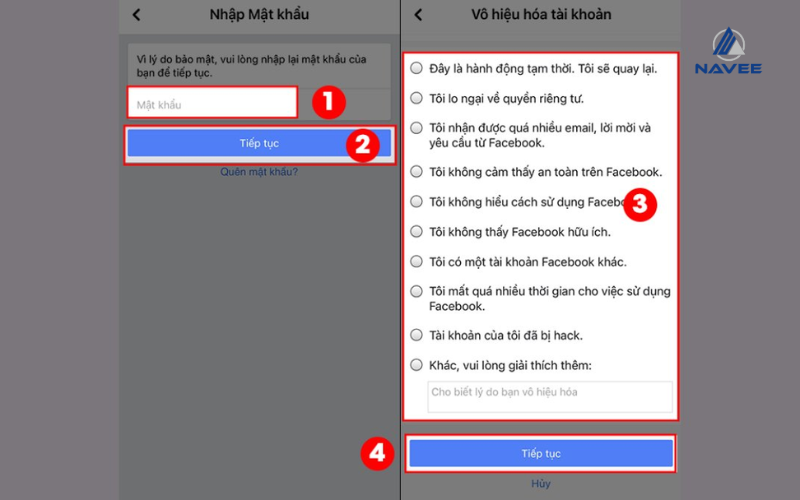Click the Nhập Mật khẩu header title

pyautogui.click(x=259, y=14)
